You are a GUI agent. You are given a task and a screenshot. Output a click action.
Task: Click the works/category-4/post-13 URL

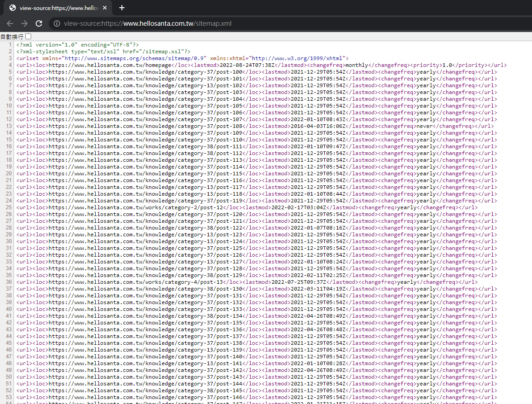pos(136,282)
